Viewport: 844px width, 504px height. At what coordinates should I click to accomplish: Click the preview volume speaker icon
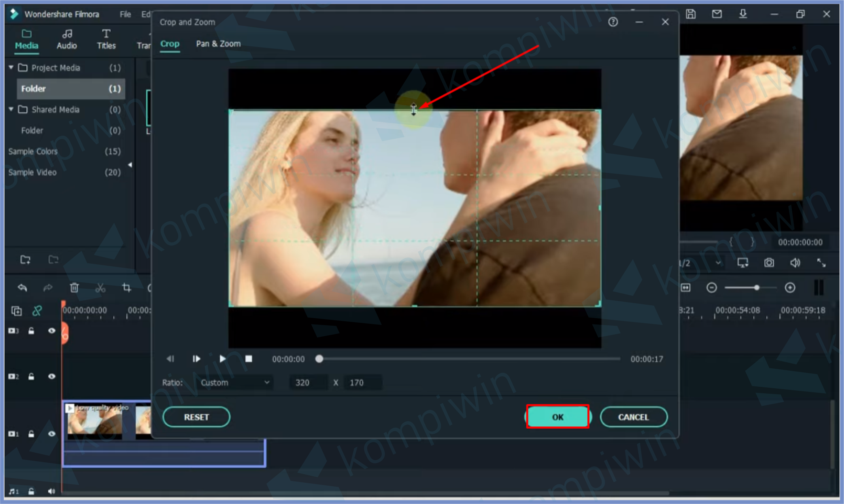click(795, 263)
